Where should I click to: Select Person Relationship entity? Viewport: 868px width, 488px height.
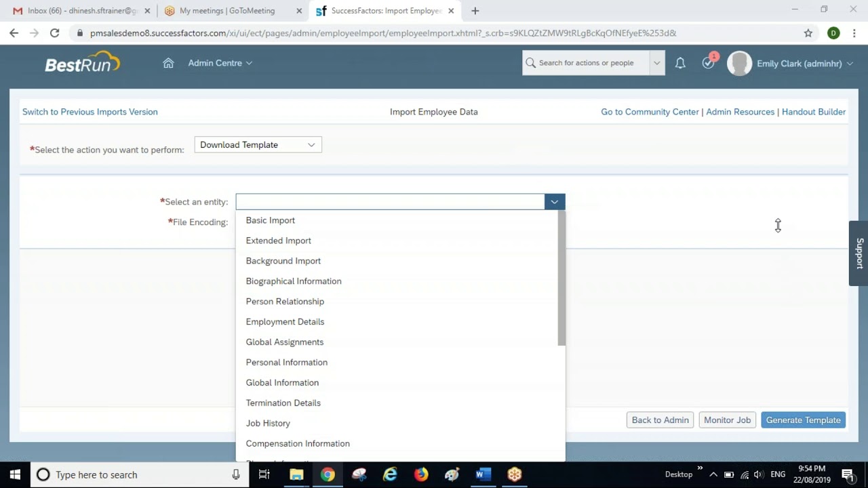pyautogui.click(x=401, y=302)
